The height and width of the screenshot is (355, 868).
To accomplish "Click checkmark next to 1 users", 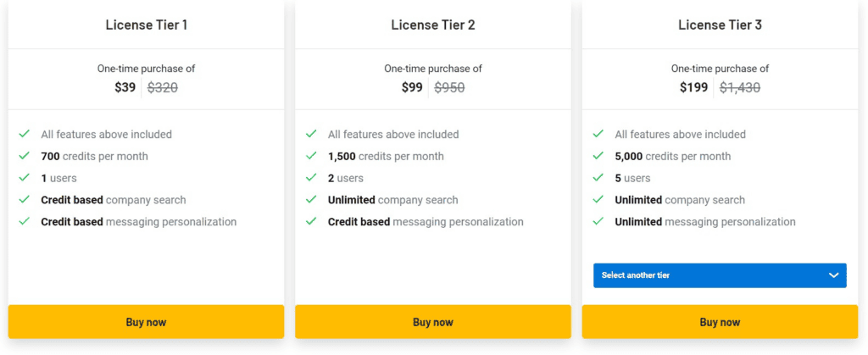I will [x=25, y=178].
